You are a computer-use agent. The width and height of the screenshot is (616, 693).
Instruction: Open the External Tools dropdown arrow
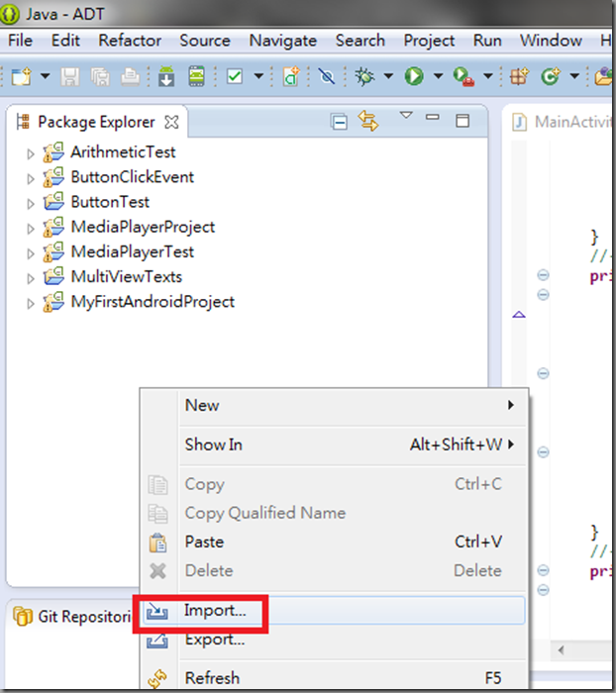pos(488,76)
